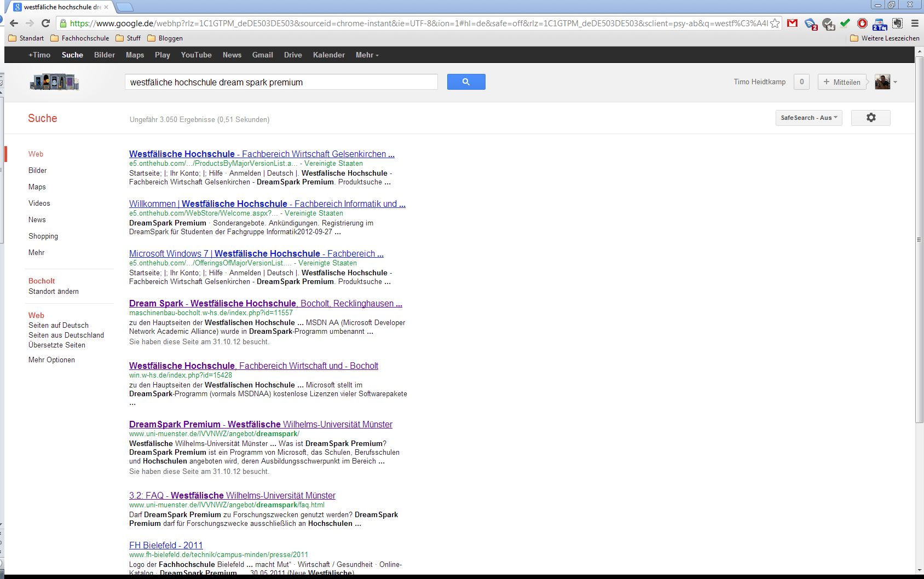
Task: Open the Chrome hamburger menu
Action: (915, 23)
